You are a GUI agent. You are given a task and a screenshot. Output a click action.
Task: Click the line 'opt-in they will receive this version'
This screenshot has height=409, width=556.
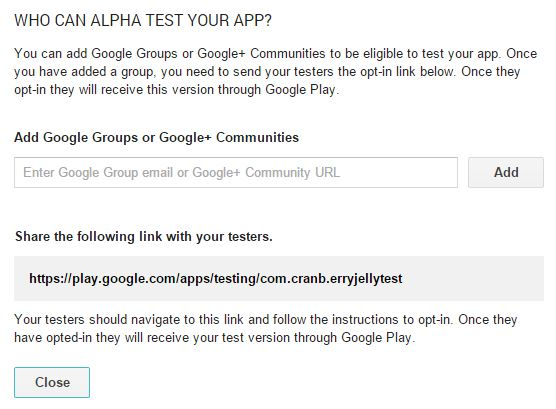coord(177,90)
